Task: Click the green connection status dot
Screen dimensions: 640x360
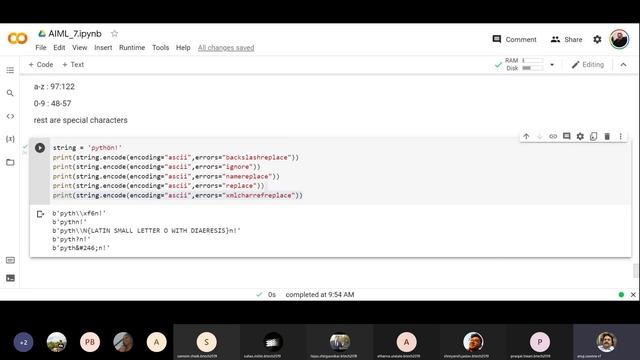Action: 621,294
